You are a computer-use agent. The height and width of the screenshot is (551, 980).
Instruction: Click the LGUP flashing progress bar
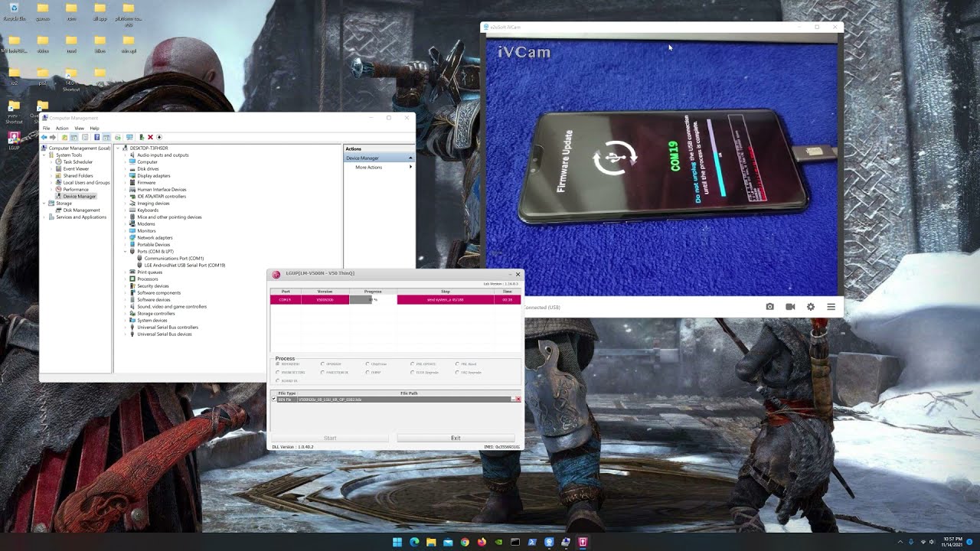373,300
